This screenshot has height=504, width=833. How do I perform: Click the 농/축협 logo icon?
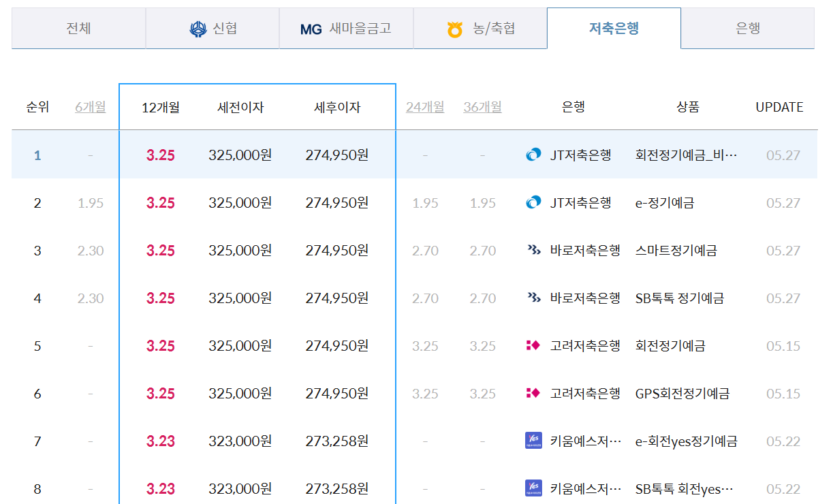[x=455, y=30]
